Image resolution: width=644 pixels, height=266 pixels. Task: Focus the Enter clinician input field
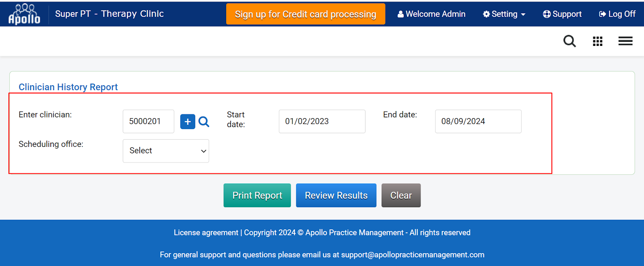[148, 122]
